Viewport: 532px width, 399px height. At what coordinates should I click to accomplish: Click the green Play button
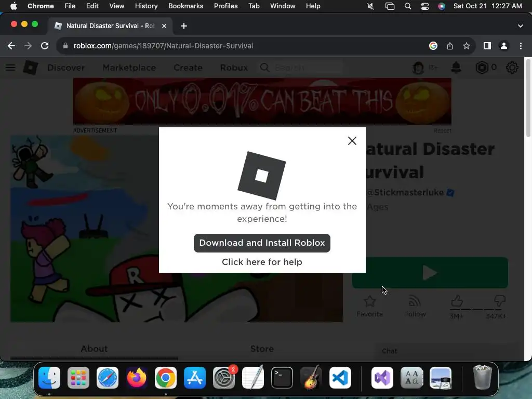tap(430, 273)
